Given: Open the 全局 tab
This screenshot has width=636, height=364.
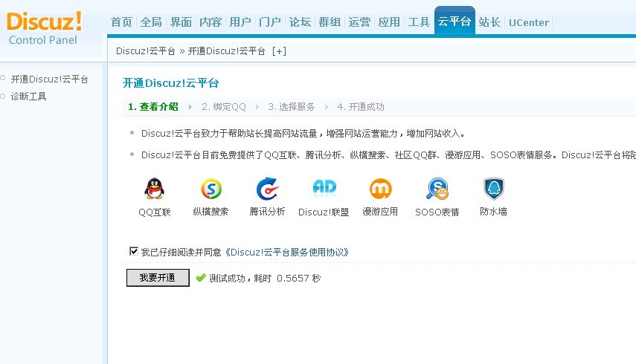Looking at the screenshot, I should click(151, 22).
